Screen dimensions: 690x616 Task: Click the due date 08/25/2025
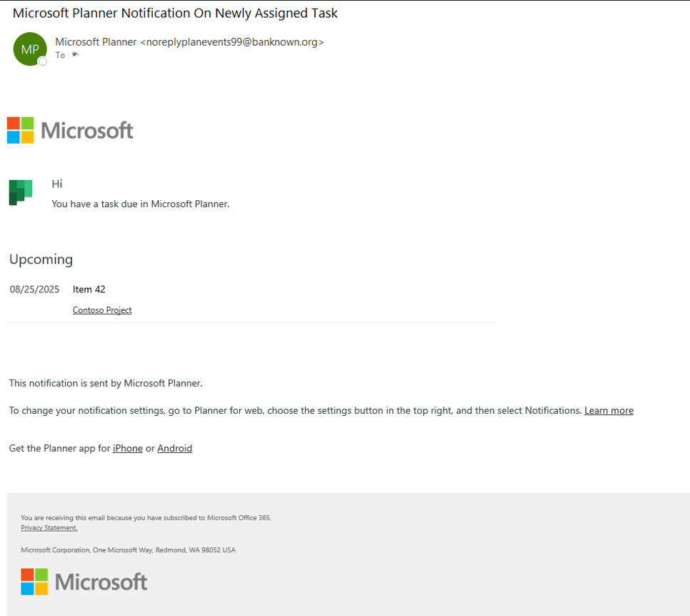click(x=34, y=289)
